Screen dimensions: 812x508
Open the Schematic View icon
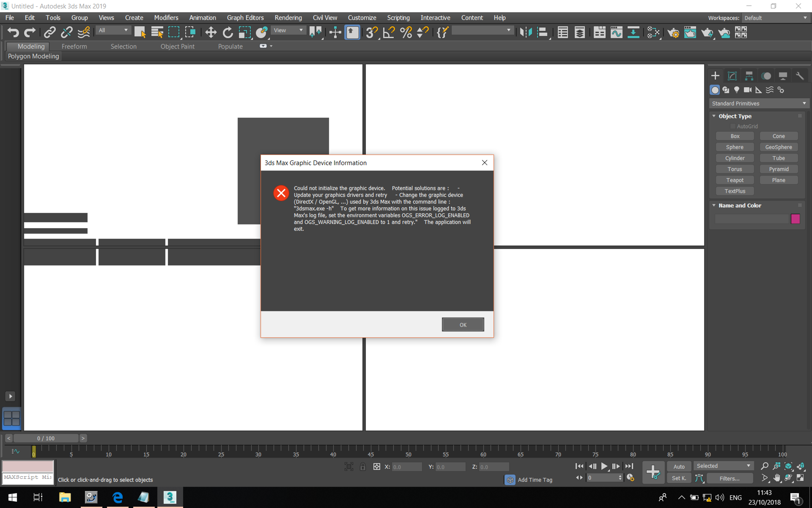click(x=633, y=32)
